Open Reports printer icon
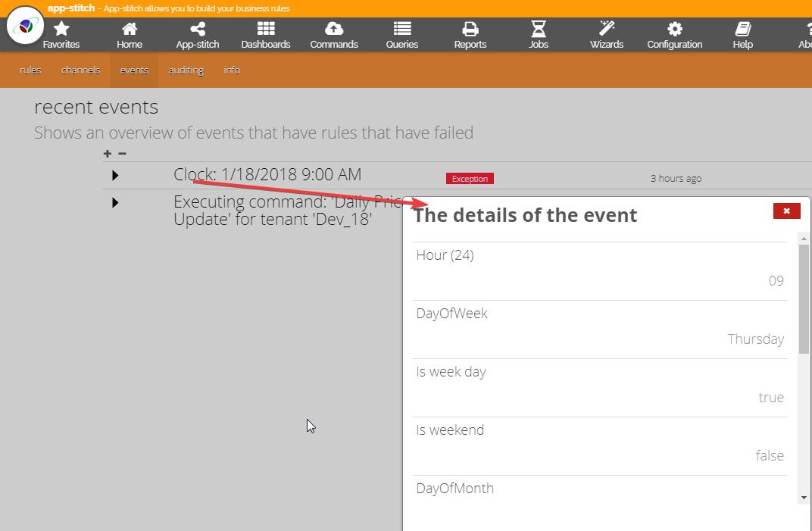812x531 pixels. [470, 30]
